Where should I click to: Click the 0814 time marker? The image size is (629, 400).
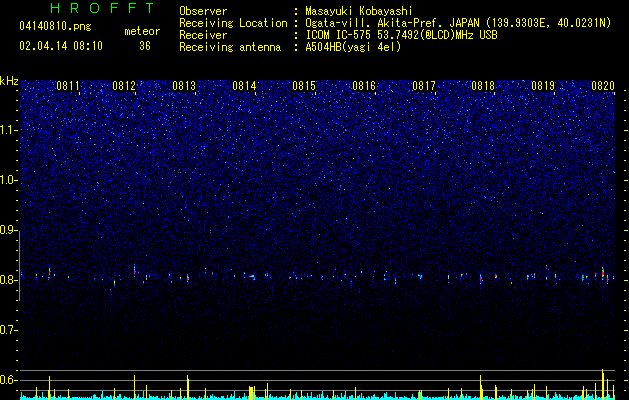(244, 86)
